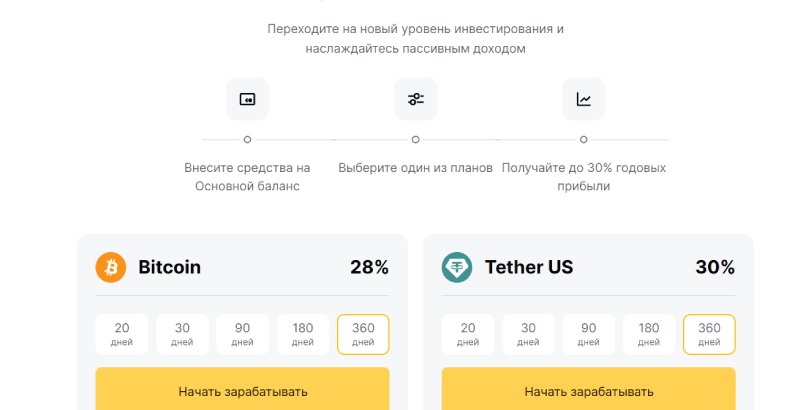800x410 pixels.
Task: Select 20 days term for Tether US
Action: (x=467, y=334)
